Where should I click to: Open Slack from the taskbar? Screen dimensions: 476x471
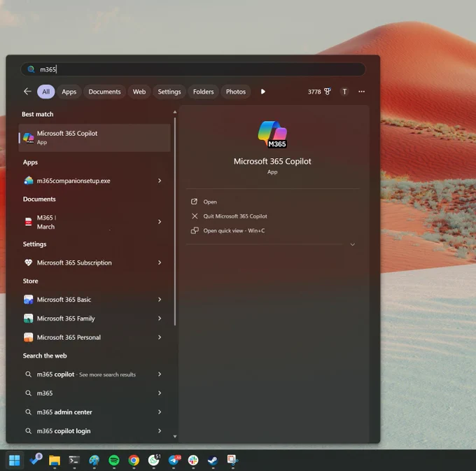coord(193,461)
